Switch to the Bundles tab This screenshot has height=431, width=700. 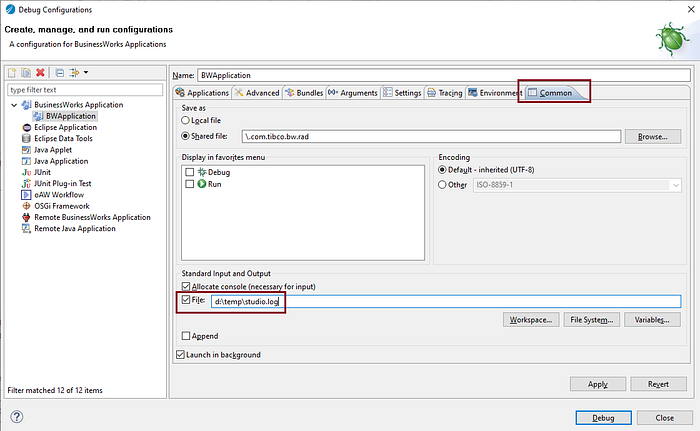point(304,93)
